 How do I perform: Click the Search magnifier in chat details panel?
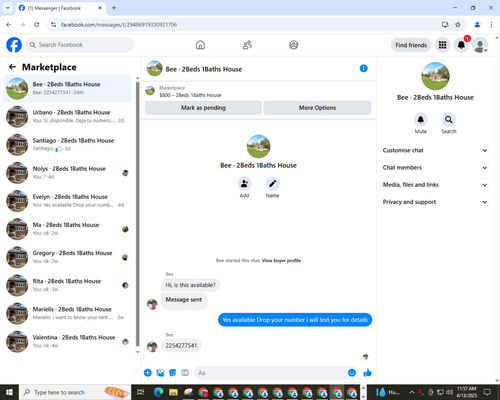click(x=449, y=119)
